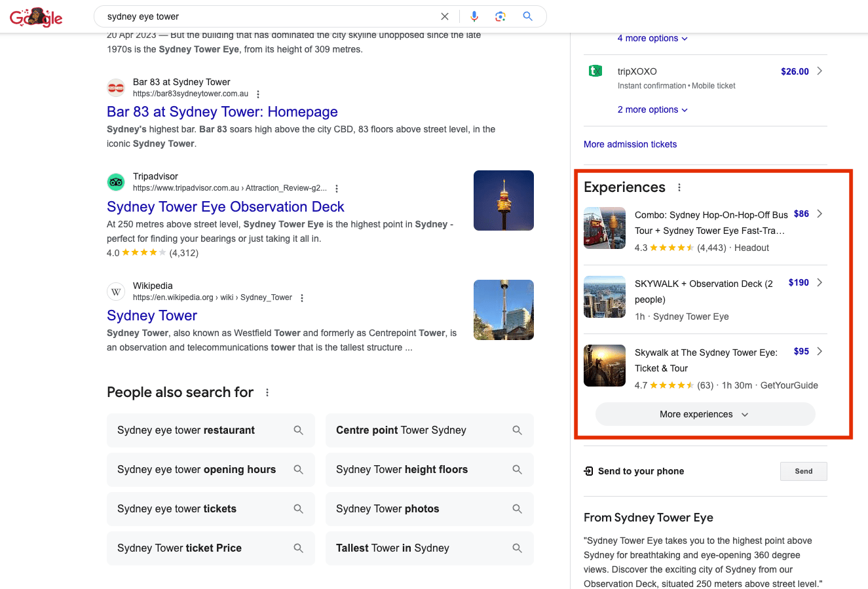Open SKYWALK + Observation Deck $190 arrow
Screen dimensions: 868x589
click(820, 282)
